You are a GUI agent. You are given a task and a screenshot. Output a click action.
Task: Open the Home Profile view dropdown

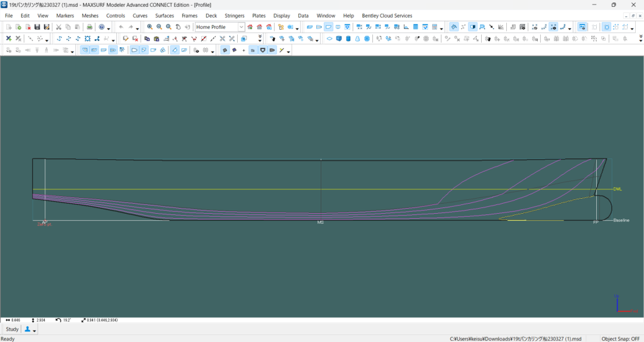(241, 27)
